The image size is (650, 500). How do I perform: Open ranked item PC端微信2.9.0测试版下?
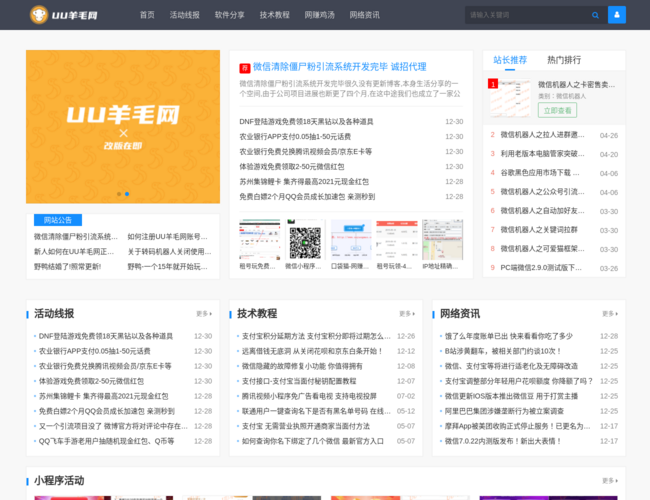coord(541,268)
